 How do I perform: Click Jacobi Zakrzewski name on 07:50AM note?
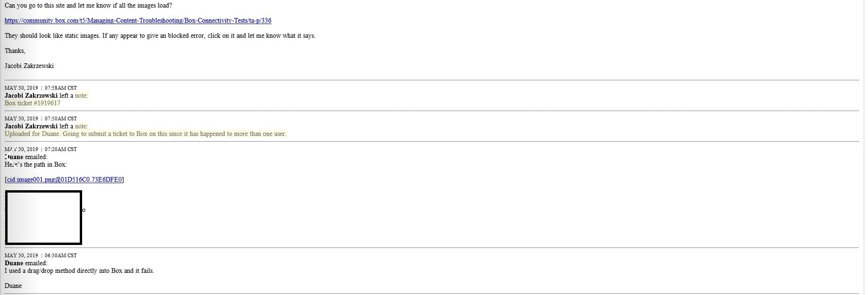[x=31, y=126]
